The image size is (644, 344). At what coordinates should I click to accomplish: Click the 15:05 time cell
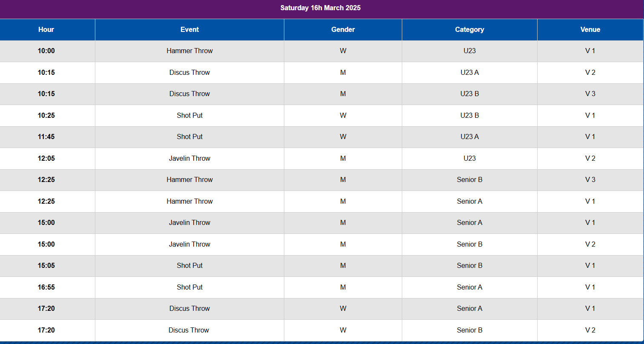coord(46,265)
